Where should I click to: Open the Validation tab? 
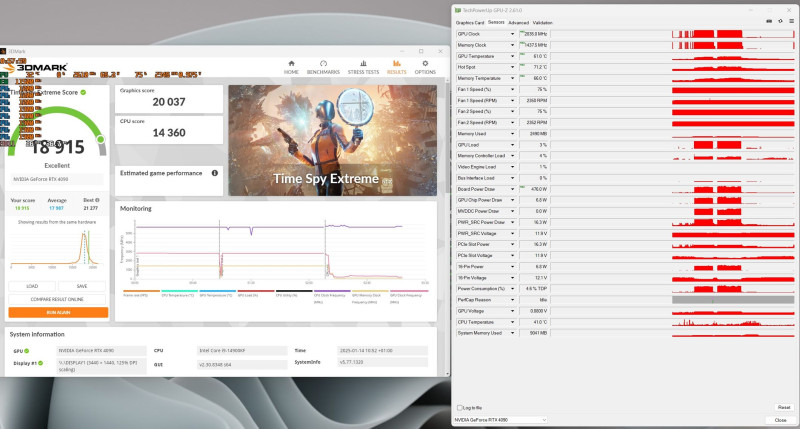point(542,22)
